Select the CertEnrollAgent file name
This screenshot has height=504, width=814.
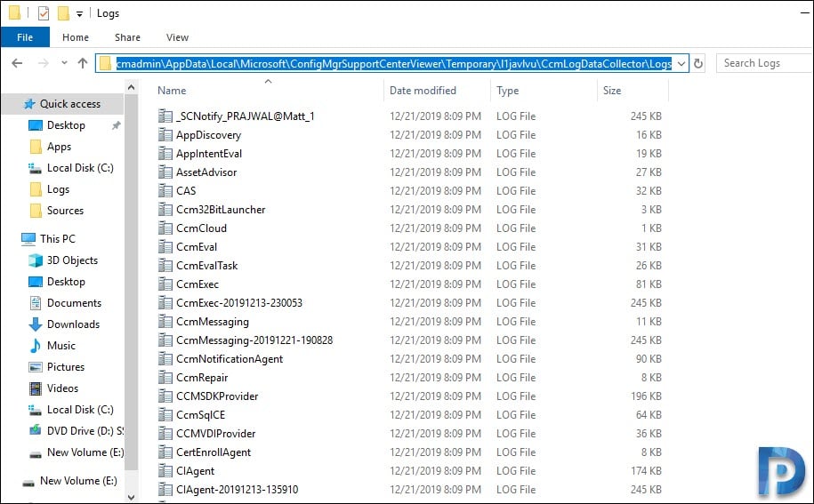click(214, 452)
